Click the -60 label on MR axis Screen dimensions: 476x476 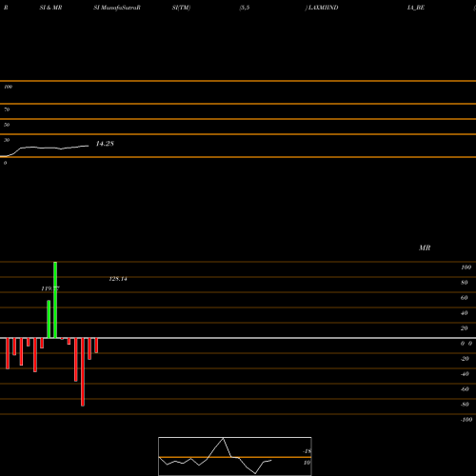pyautogui.click(x=465, y=389)
